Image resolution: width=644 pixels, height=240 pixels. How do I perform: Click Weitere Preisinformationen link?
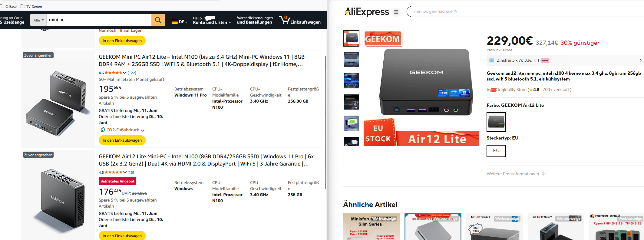513,174
